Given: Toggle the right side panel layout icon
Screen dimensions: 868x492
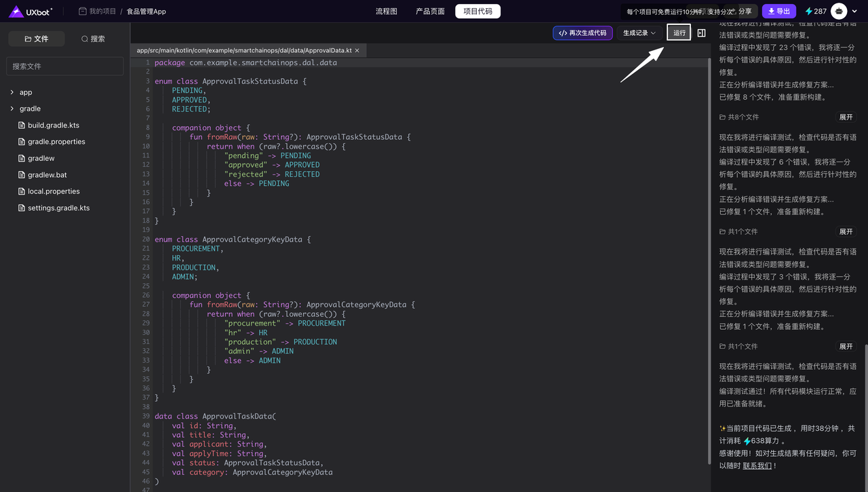Looking at the screenshot, I should (x=701, y=33).
